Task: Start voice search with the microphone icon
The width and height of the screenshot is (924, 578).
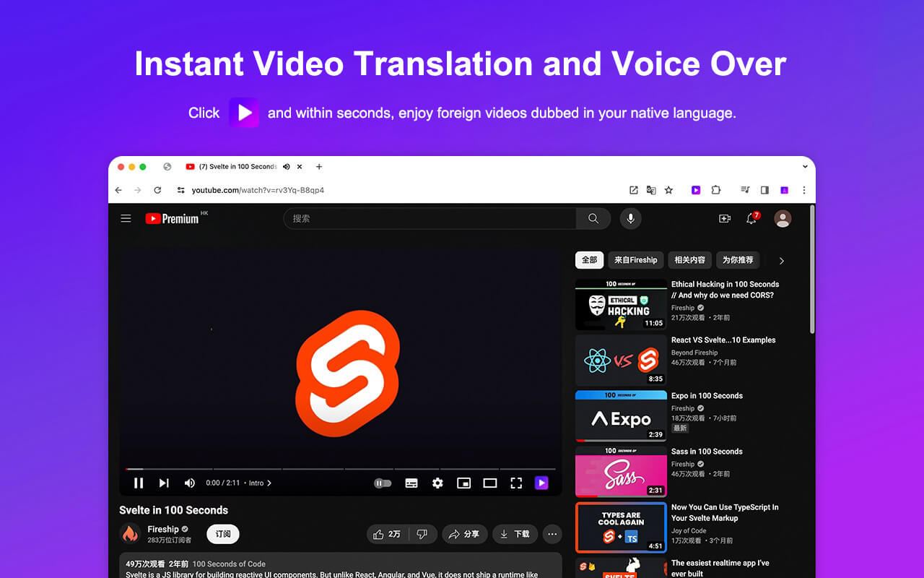Action: [630, 218]
